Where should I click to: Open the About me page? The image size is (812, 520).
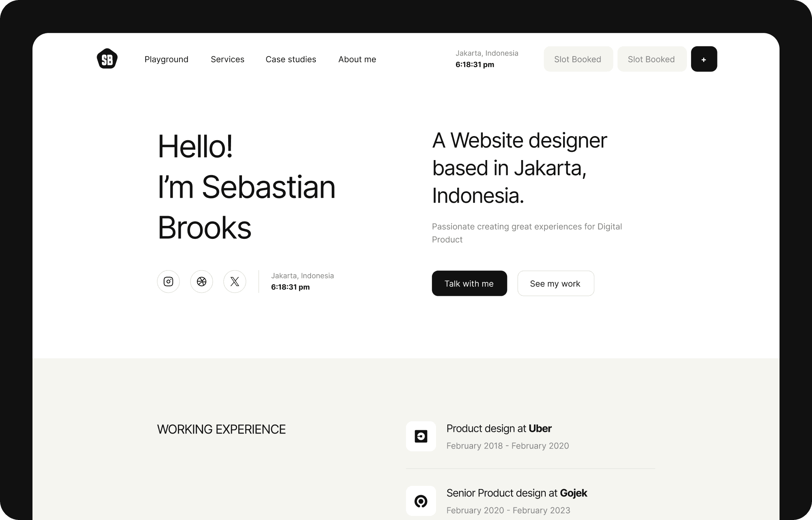click(357, 59)
